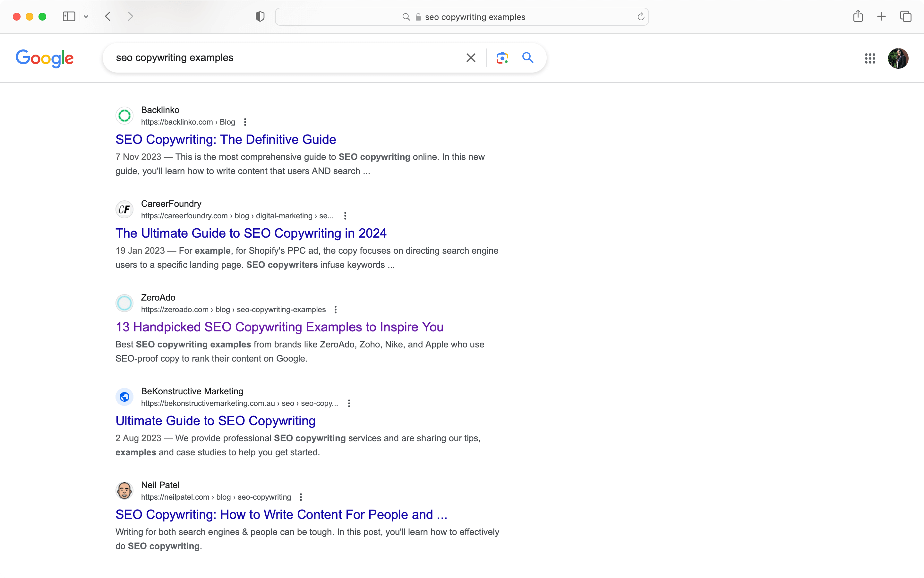Minimize the window with the yellow button

coord(30,16)
